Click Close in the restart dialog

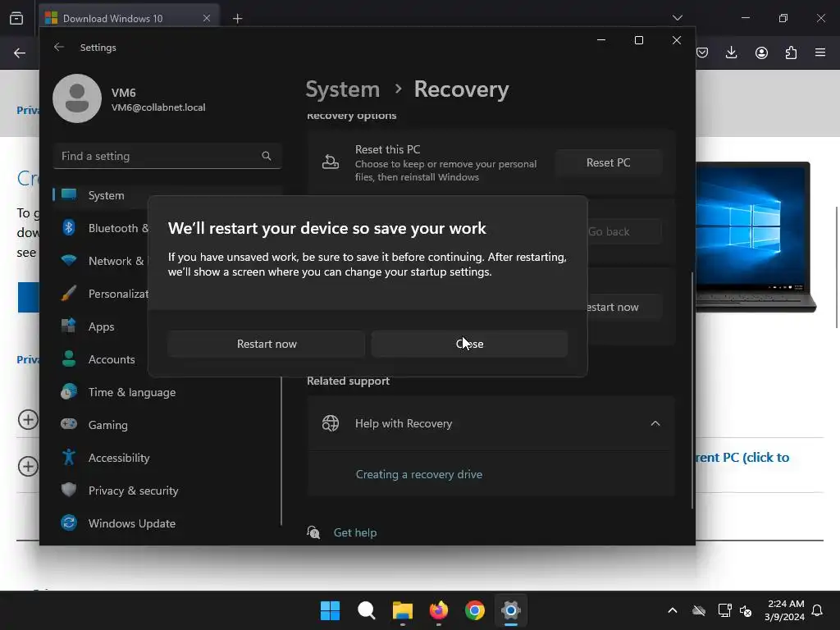[x=469, y=344]
